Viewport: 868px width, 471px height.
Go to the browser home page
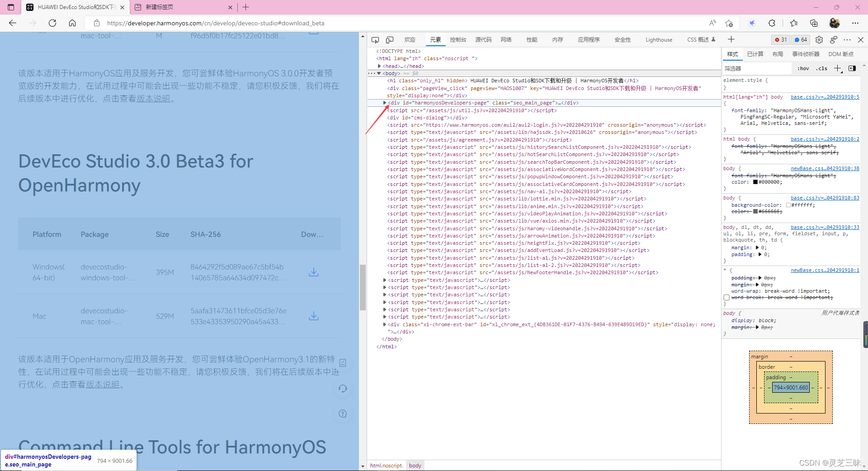[72, 23]
